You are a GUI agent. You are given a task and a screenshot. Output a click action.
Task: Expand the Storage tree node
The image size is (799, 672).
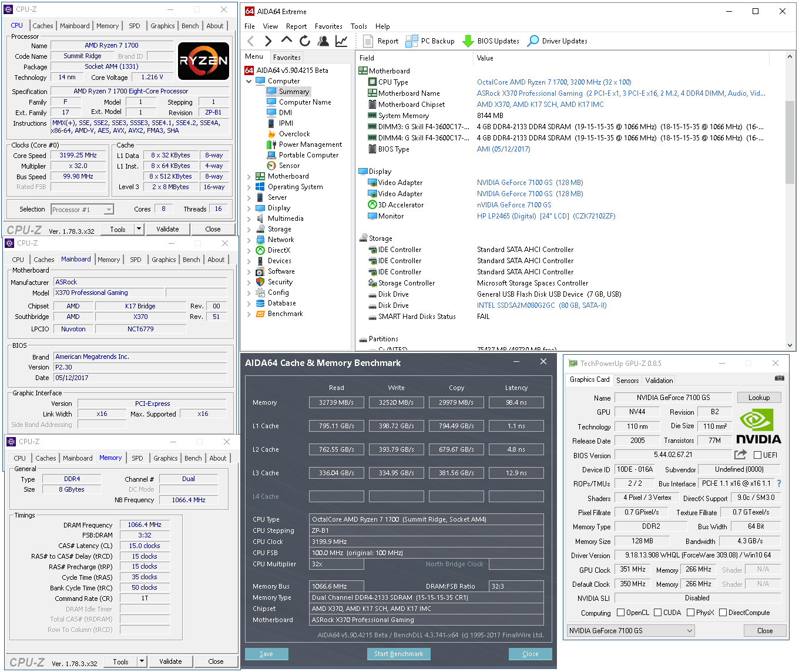coord(249,229)
